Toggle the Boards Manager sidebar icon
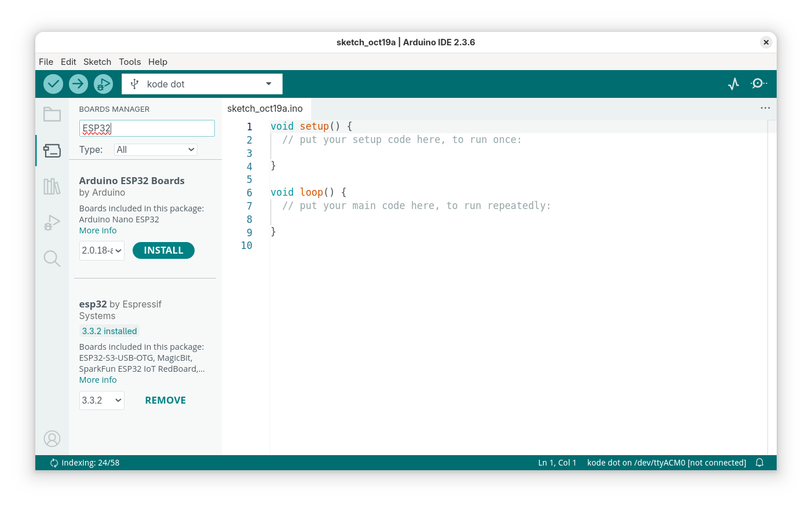The image size is (812, 509). click(x=52, y=151)
